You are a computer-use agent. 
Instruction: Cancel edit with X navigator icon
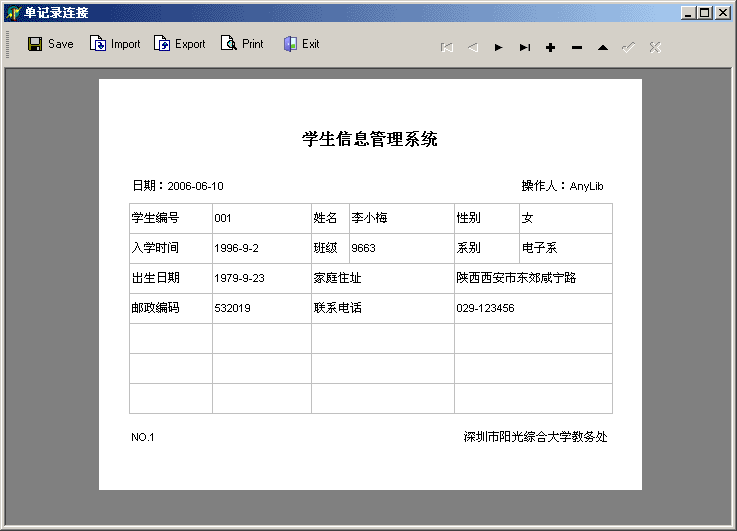point(655,47)
